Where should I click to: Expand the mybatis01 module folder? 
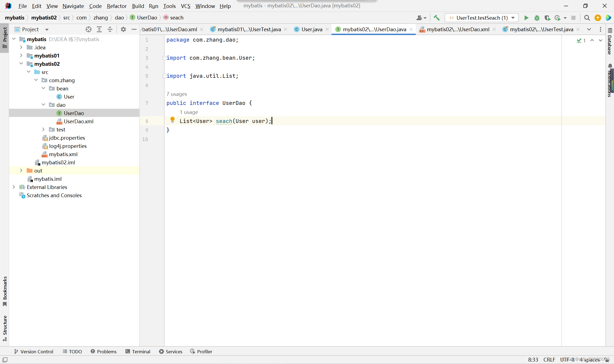click(x=21, y=56)
